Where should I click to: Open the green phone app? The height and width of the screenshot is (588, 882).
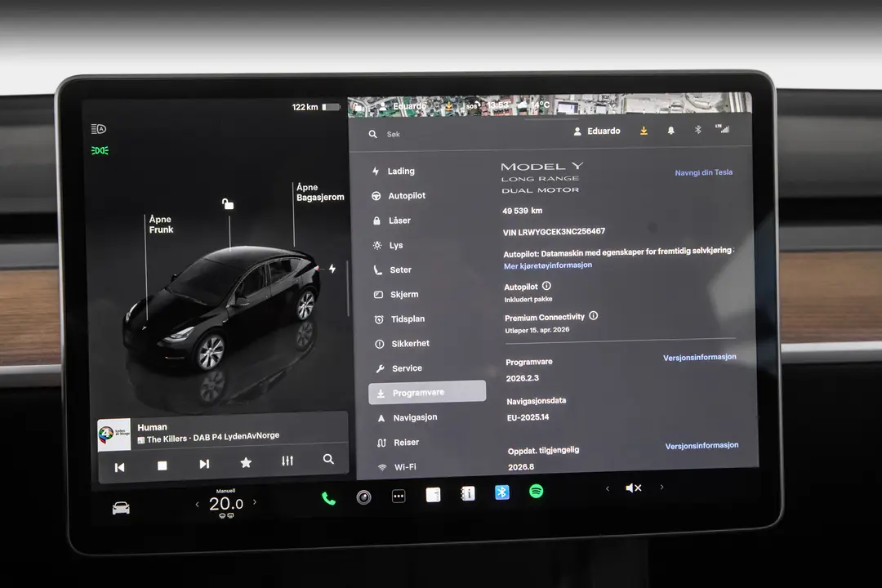[328, 498]
